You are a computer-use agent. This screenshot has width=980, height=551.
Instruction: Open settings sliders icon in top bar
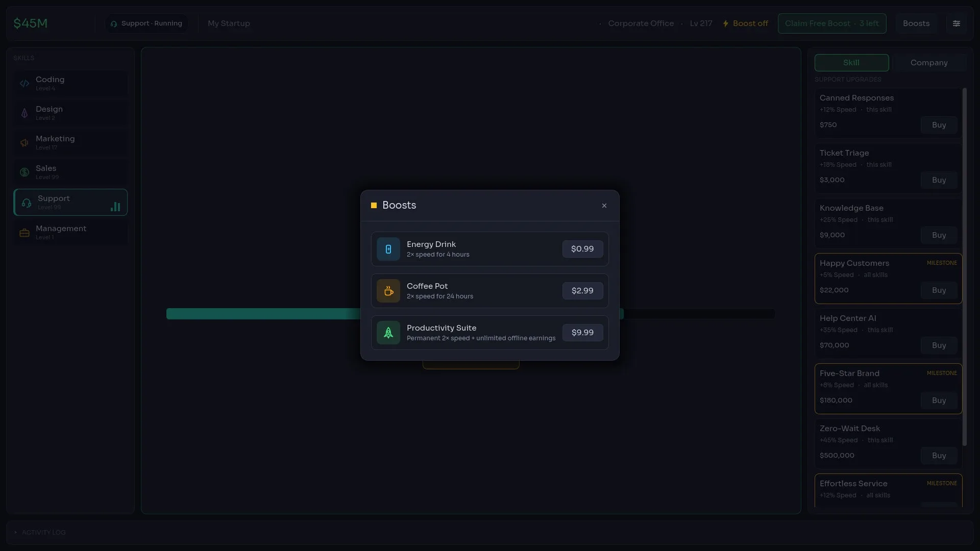[957, 23]
